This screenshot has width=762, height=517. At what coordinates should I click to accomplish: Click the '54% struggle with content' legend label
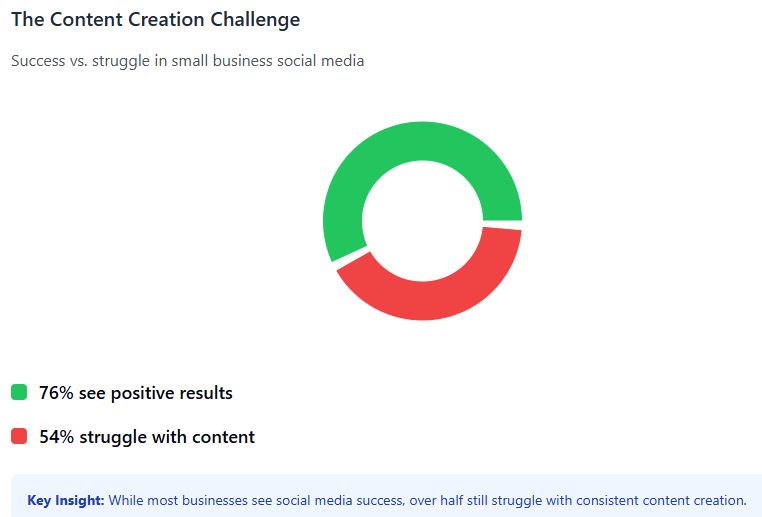pyautogui.click(x=147, y=436)
